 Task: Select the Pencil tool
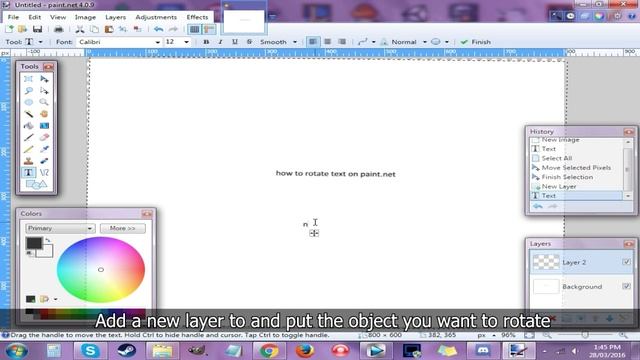pyautogui.click(x=29, y=149)
